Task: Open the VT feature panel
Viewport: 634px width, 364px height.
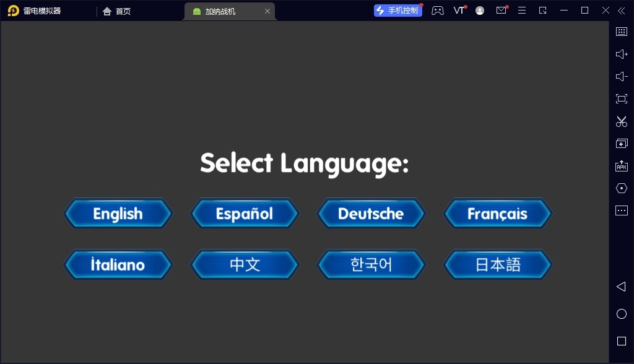Action: (x=458, y=11)
